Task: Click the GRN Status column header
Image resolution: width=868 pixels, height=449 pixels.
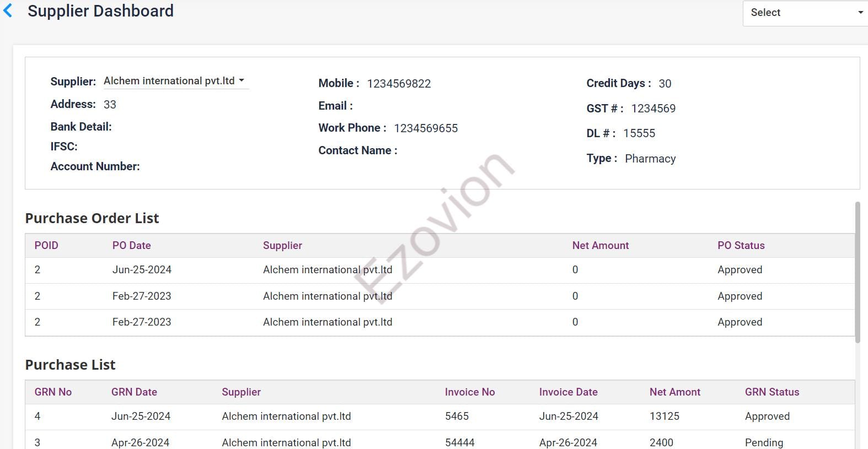Action: click(771, 392)
